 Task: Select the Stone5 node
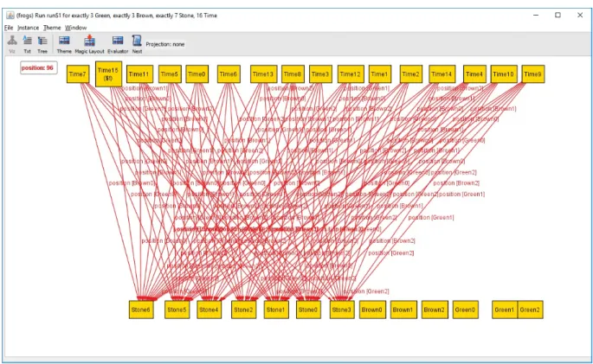177,310
